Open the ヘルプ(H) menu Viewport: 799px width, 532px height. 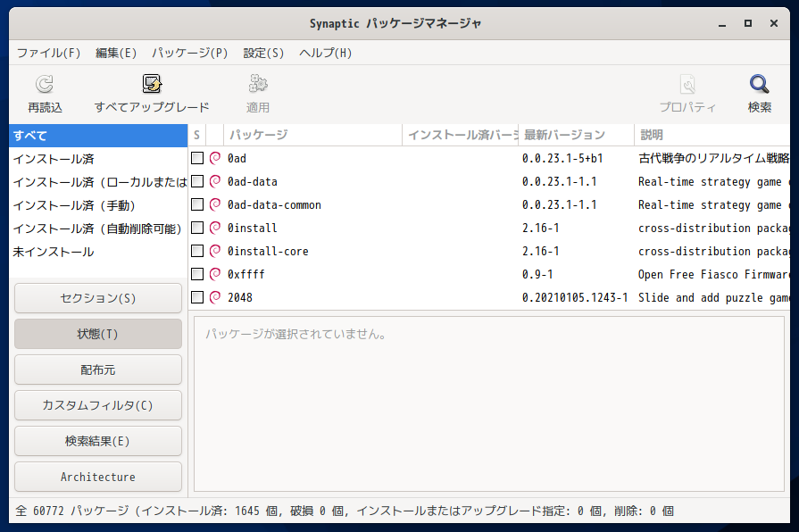pos(326,53)
